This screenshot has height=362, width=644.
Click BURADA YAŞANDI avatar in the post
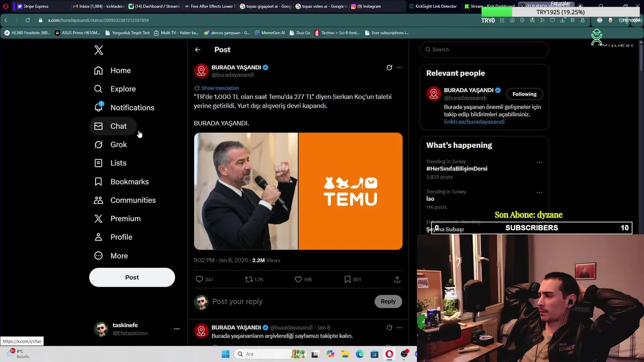pos(201,71)
